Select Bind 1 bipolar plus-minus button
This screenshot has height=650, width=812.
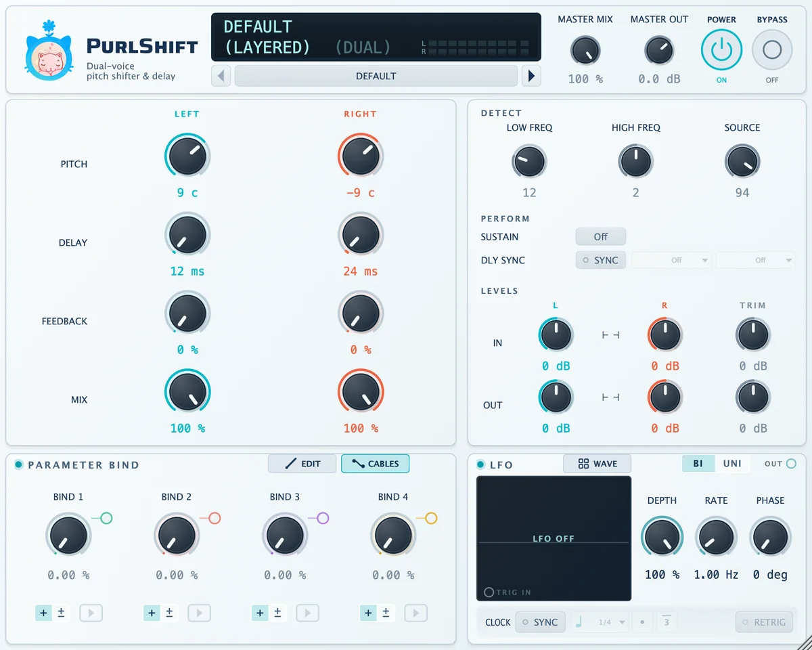pos(61,613)
